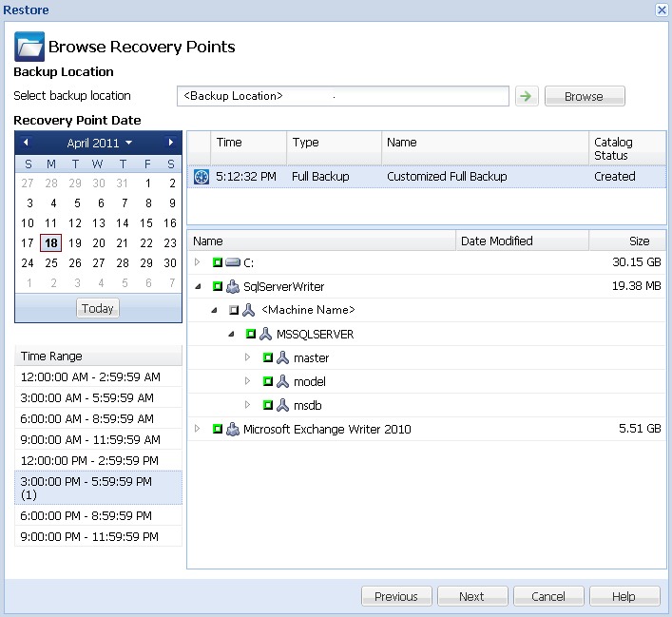Toggle the msdb database checkbox
Screen dimensions: 672x617
(x=267, y=406)
